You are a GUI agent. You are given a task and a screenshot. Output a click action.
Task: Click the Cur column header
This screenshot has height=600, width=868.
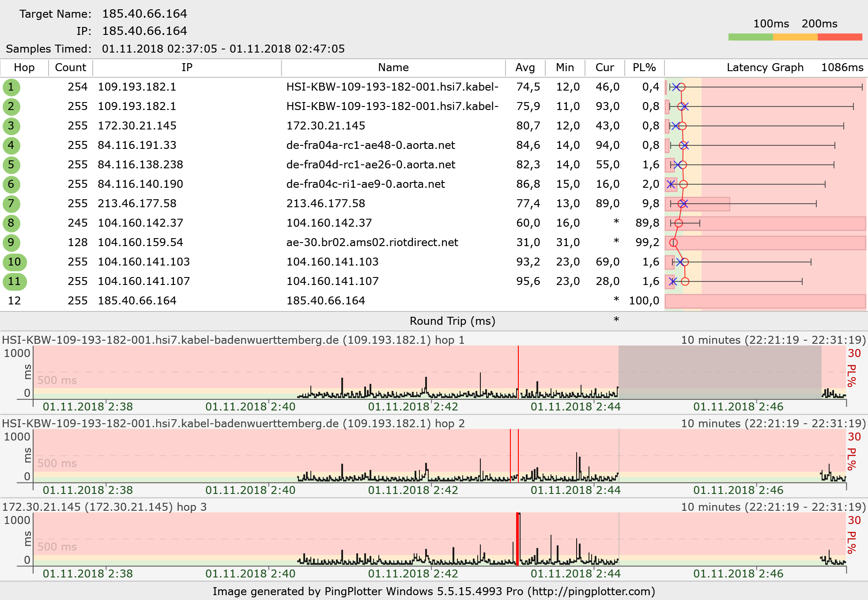click(x=605, y=68)
